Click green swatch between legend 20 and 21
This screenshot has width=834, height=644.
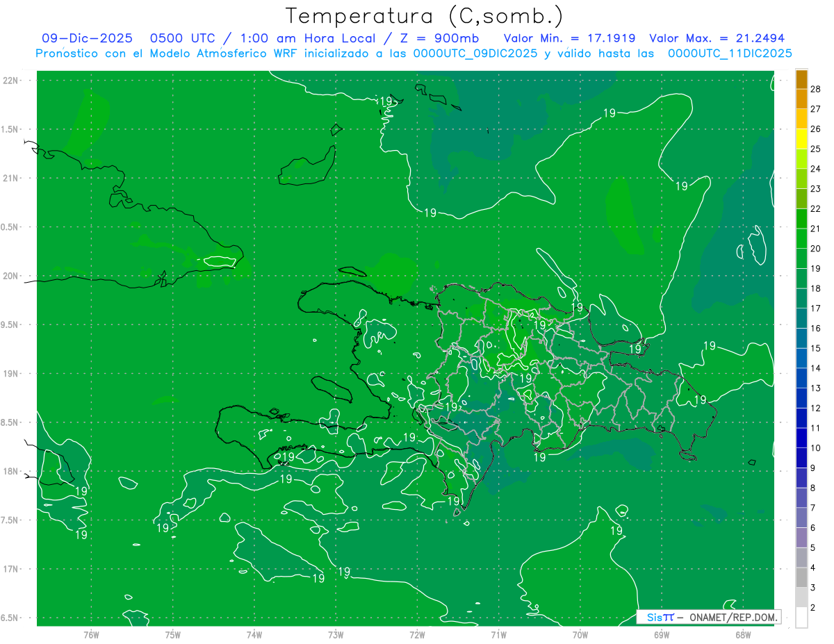[801, 238]
